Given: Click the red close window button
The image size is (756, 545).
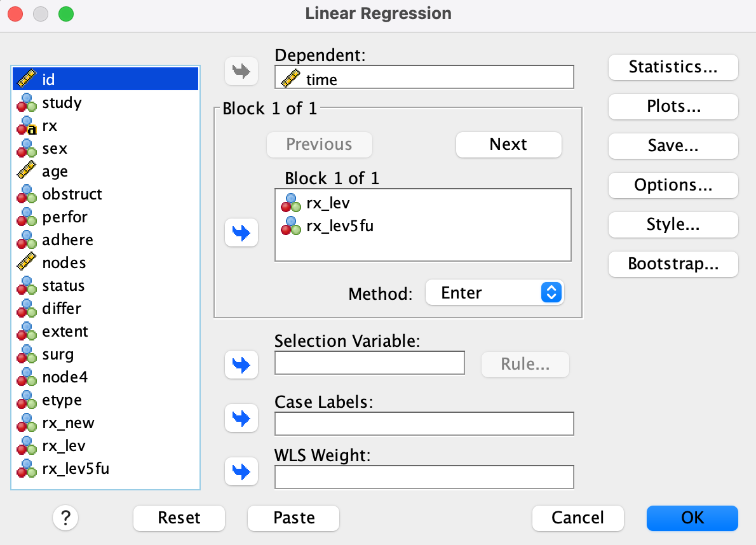Looking at the screenshot, I should (x=15, y=13).
